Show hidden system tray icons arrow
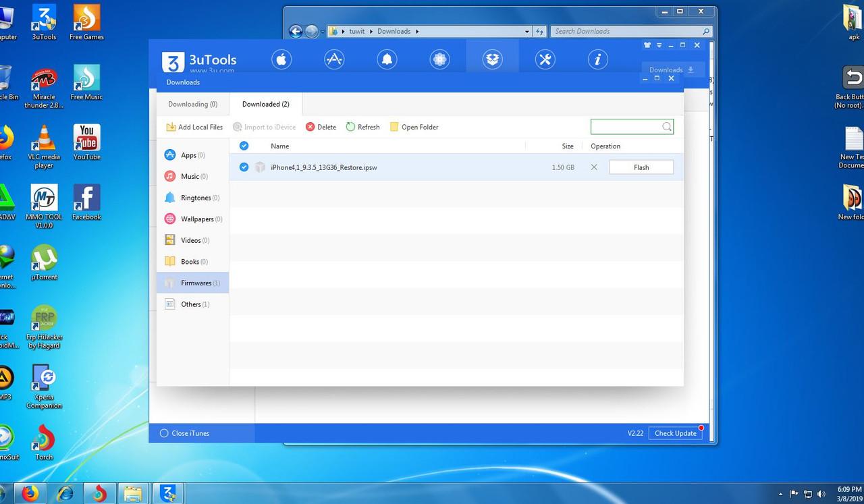 [780, 494]
